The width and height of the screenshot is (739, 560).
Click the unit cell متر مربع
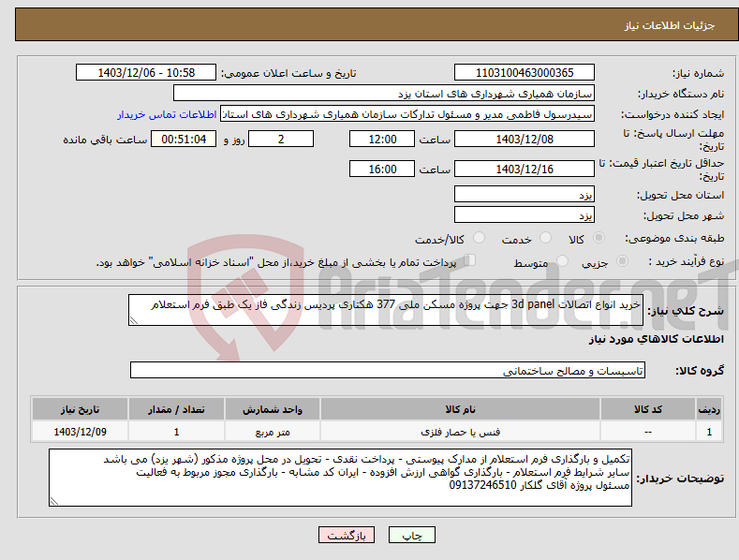point(273,432)
